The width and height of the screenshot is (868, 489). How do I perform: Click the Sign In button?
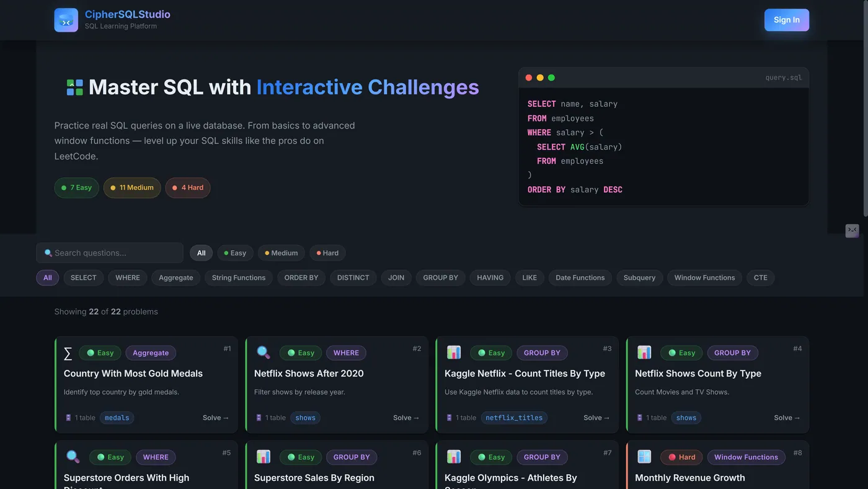point(787,20)
